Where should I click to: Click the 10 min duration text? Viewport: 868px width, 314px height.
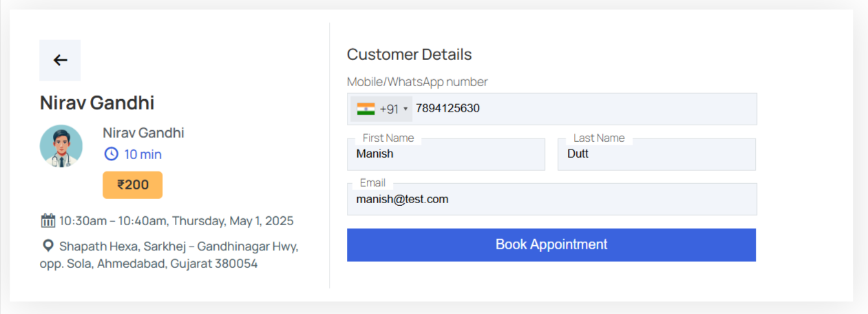coord(143,154)
